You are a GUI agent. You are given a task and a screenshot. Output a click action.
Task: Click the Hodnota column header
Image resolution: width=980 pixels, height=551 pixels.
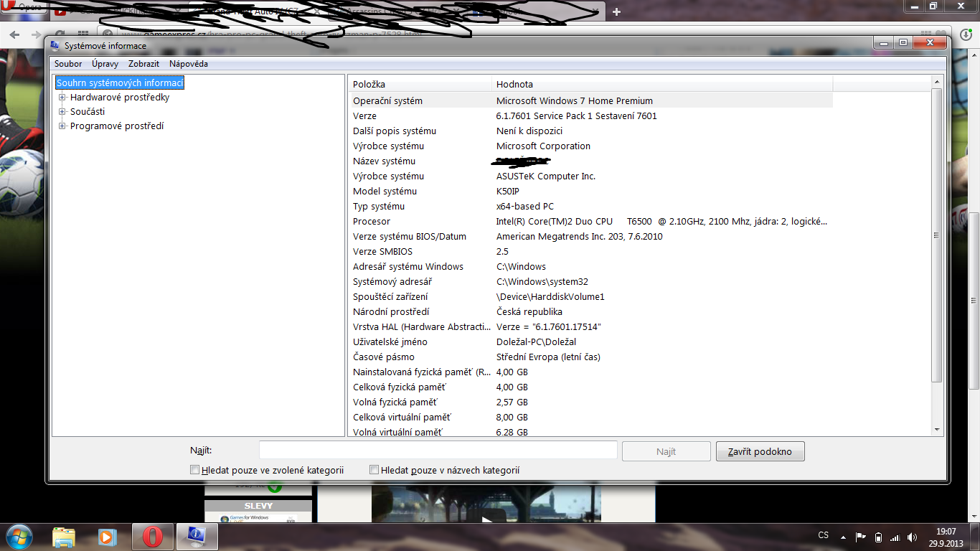tap(662, 84)
